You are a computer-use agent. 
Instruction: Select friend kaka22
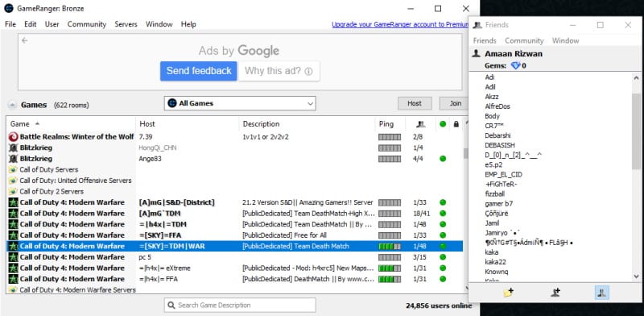click(x=495, y=262)
